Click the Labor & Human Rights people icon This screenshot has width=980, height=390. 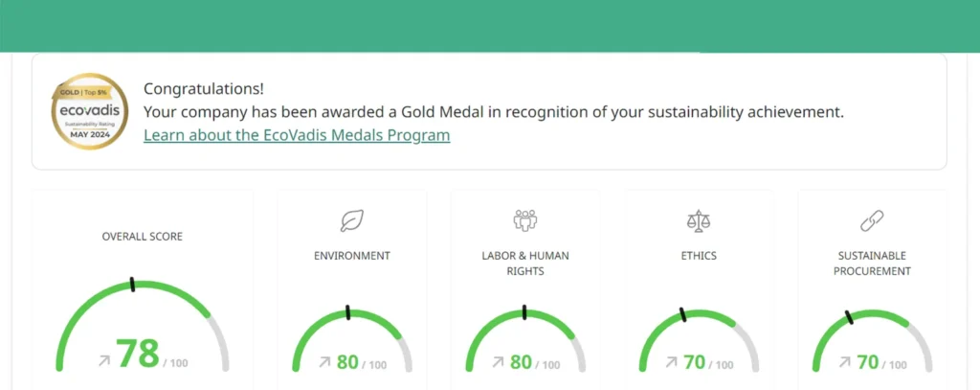[525, 220]
